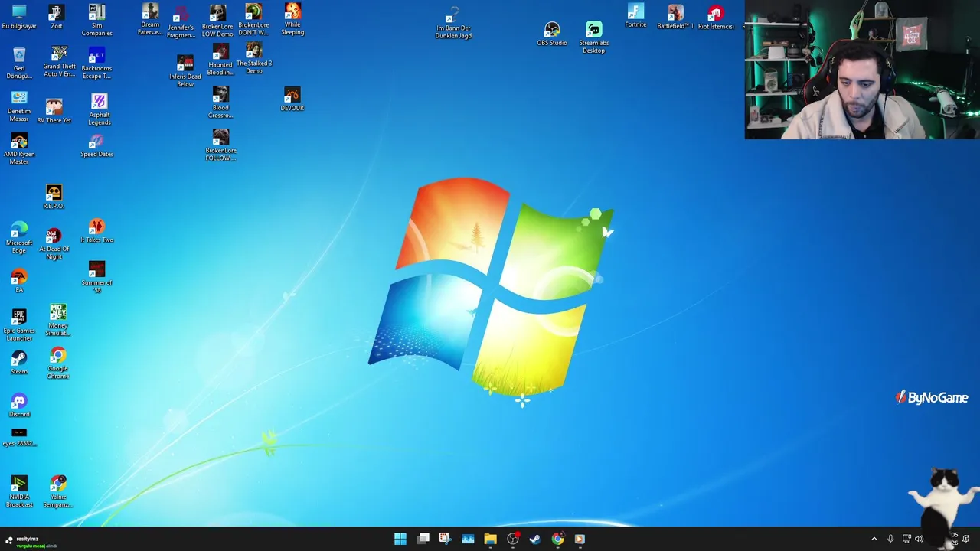
Task: Launch OBS Studio desktop shortcut
Action: click(x=552, y=34)
